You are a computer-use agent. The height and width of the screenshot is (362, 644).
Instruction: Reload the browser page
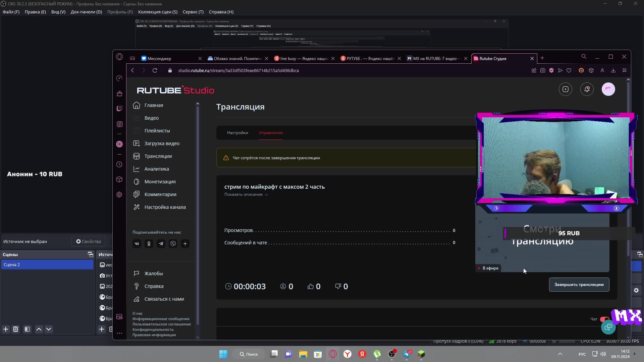point(155,70)
